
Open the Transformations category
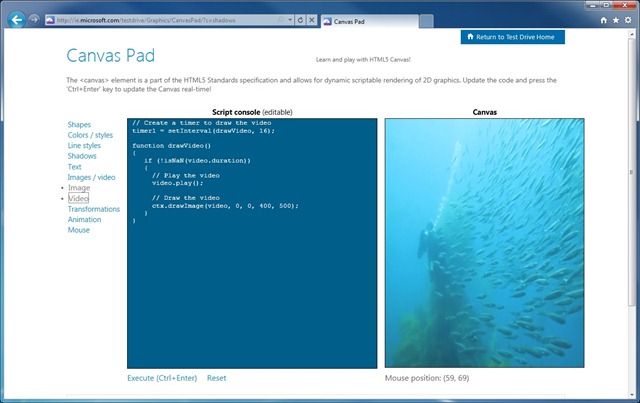point(94,209)
